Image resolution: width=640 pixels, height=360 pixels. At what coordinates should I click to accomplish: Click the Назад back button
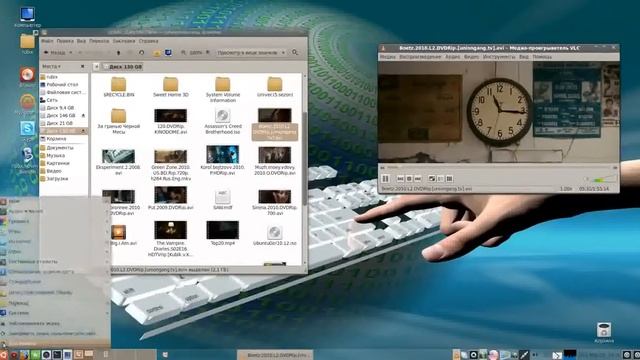click(55, 53)
